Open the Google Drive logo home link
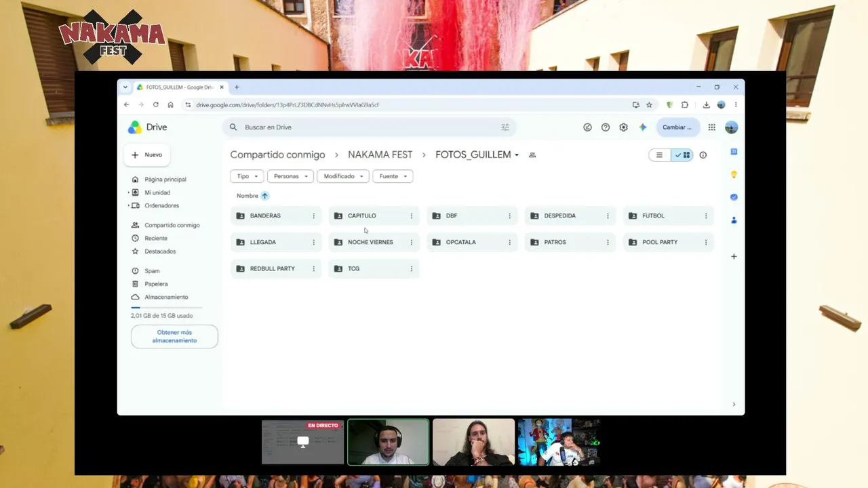This screenshot has width=868, height=488. (x=147, y=127)
